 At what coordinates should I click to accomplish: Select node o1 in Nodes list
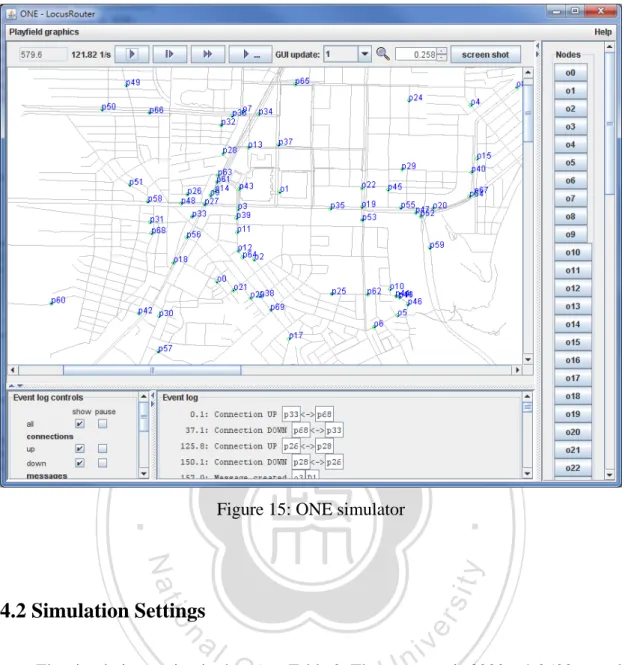(x=570, y=91)
